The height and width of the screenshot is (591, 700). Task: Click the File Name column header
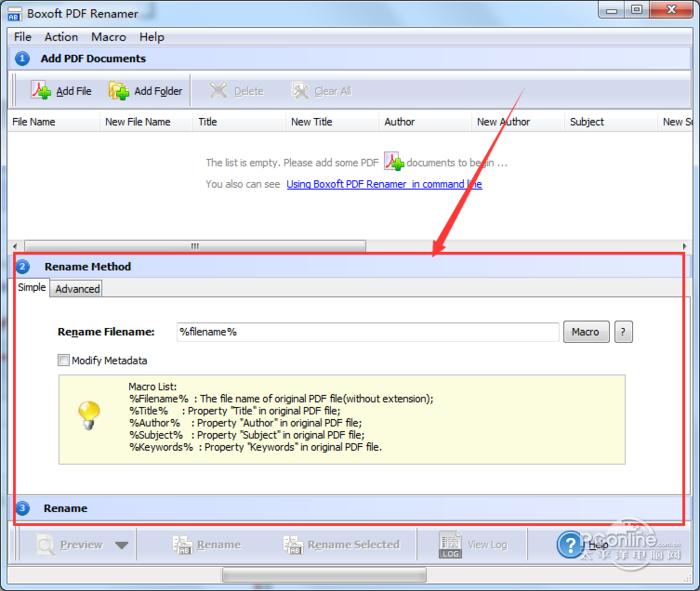54,122
